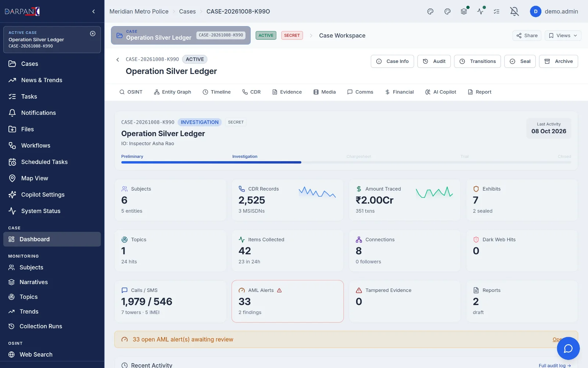Open News & Trends
This screenshot has height=368, width=588.
[52, 80]
